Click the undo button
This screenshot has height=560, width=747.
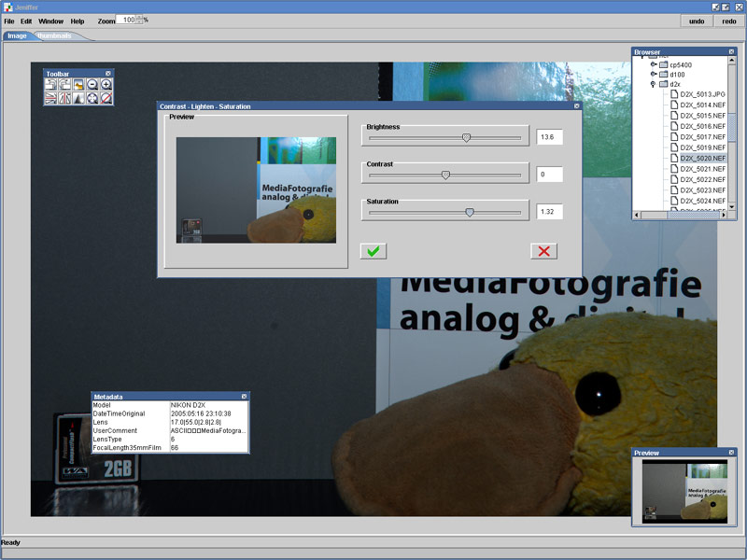click(x=697, y=21)
